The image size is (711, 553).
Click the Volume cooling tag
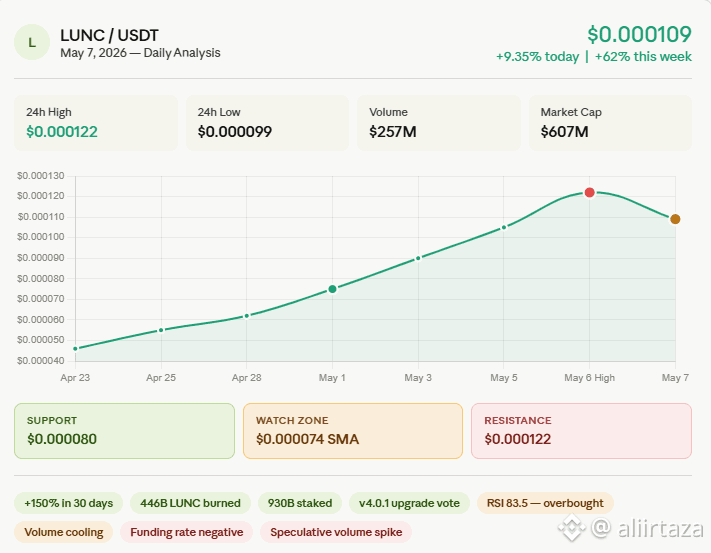pos(63,532)
